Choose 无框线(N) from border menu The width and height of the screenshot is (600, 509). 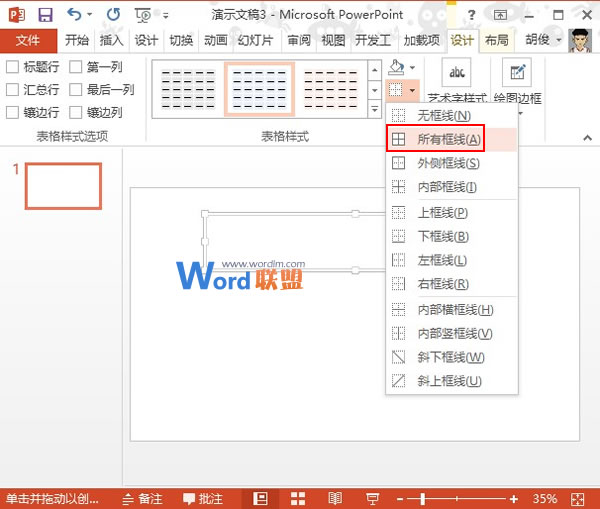coord(452,116)
